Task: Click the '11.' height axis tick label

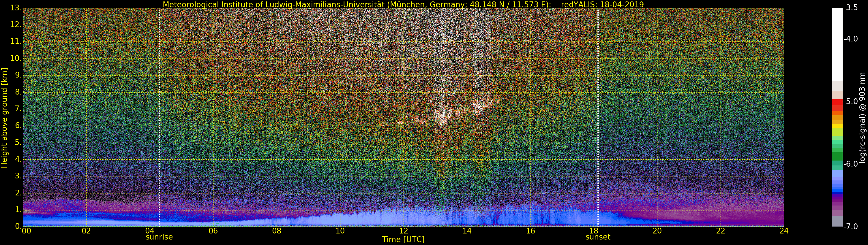Action: (x=16, y=42)
